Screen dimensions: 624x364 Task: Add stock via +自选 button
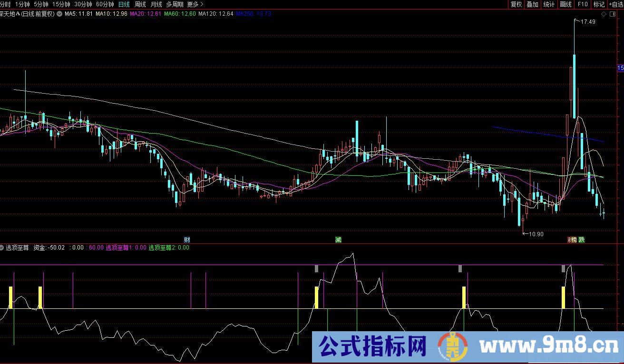[x=615, y=4]
